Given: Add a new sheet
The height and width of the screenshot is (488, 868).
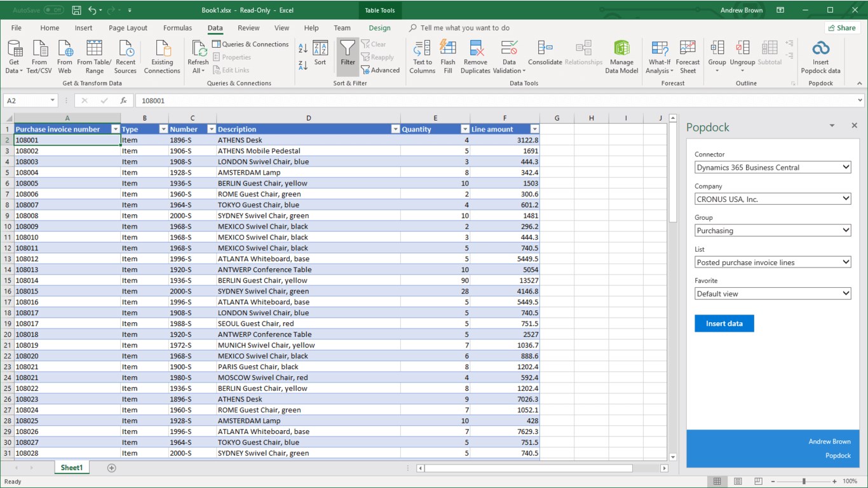Looking at the screenshot, I should 112,468.
